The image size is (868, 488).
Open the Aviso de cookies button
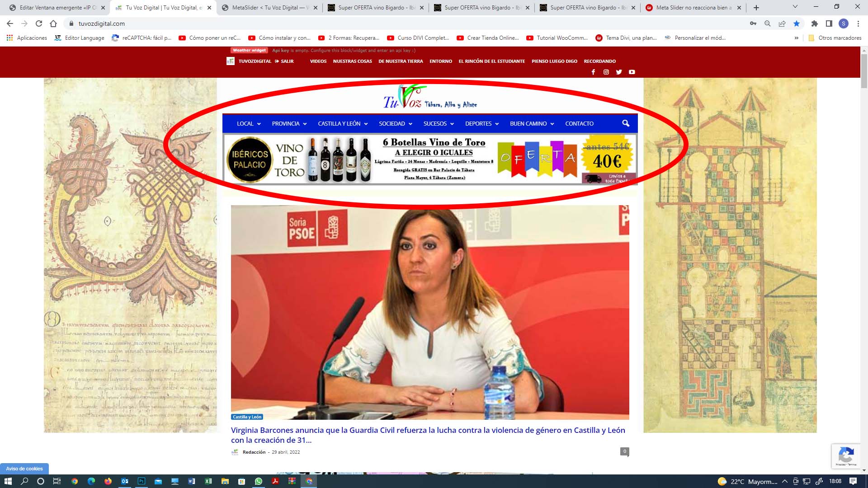point(24,469)
